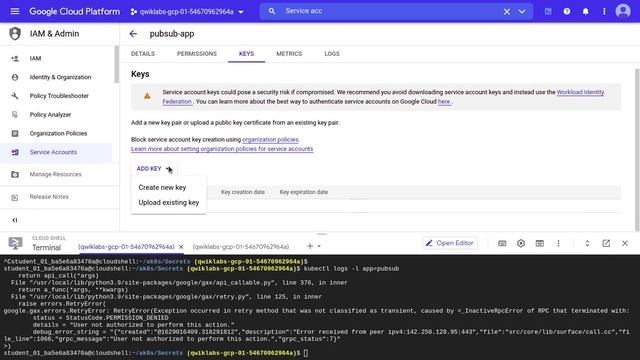Image resolution: width=640 pixels, height=360 pixels.
Task: Click the Key expiration date column header
Action: click(x=304, y=192)
